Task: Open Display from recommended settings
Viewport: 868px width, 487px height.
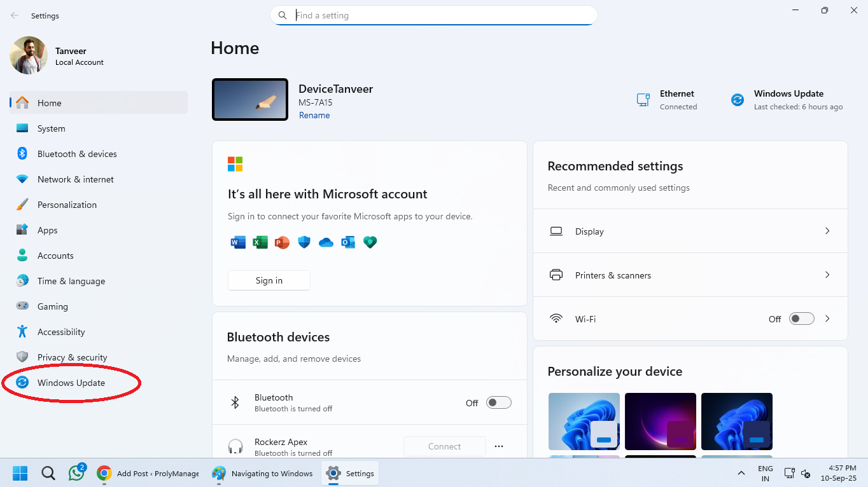Action: [690, 231]
